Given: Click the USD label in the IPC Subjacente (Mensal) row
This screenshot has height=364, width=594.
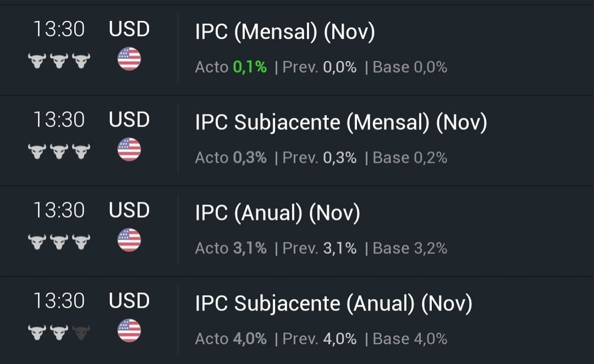Looking at the screenshot, I should (129, 120).
